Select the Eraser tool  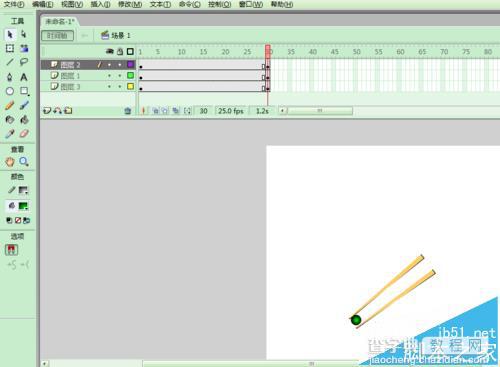click(x=24, y=134)
